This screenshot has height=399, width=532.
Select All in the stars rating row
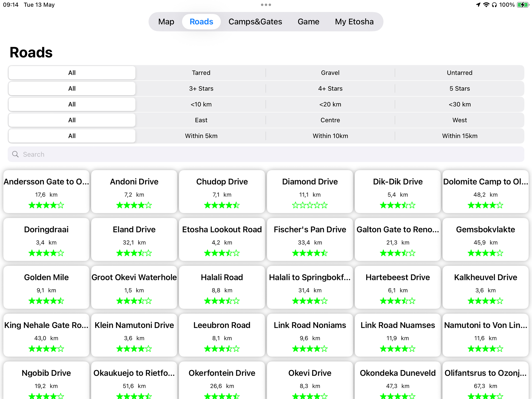[72, 89]
